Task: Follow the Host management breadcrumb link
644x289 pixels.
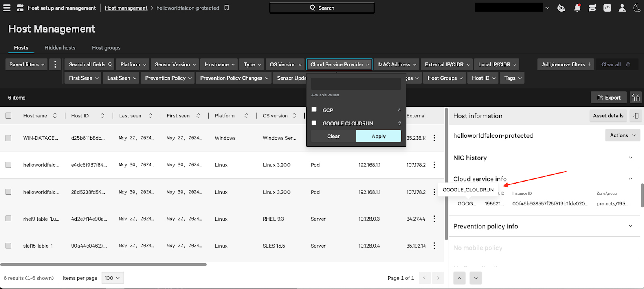Action: (126, 8)
